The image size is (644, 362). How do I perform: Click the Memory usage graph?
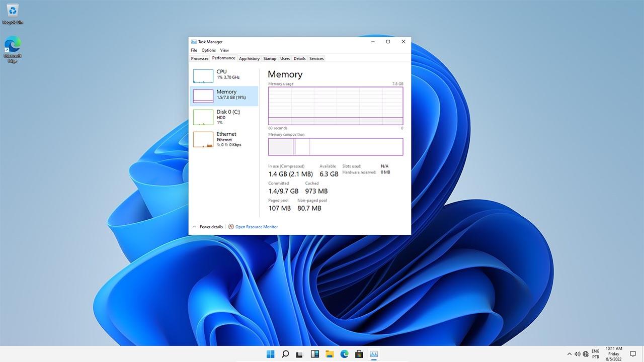[x=336, y=106]
